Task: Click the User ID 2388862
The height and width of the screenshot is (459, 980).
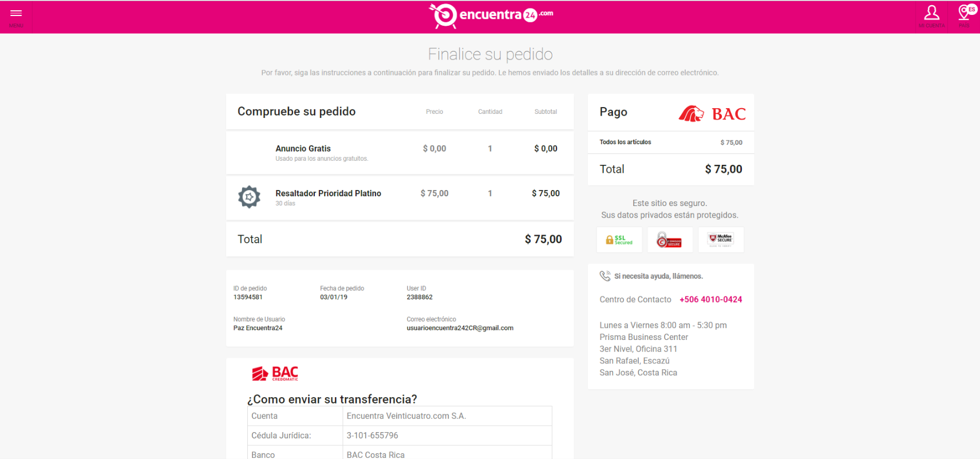Action: click(420, 297)
